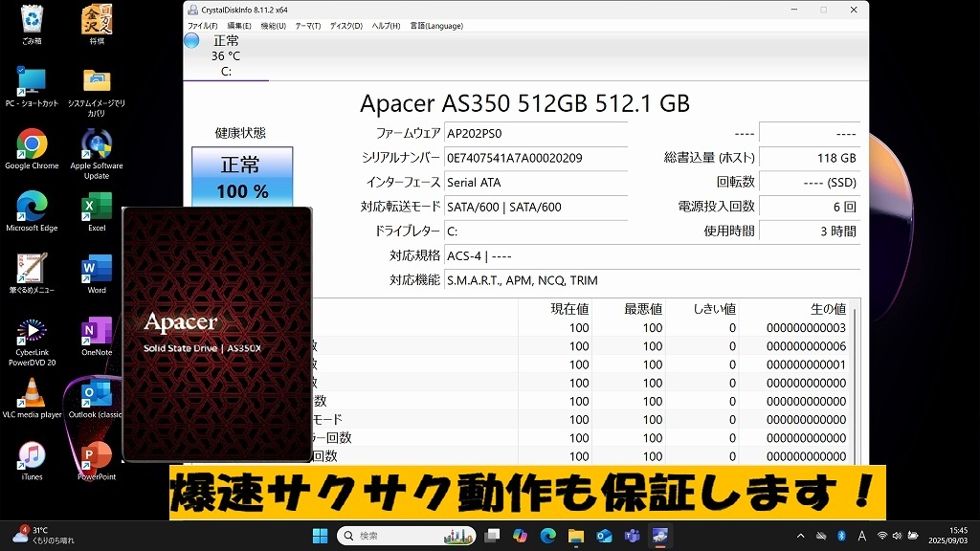Launch the Excel desktop shortcut
980x551 pixels.
tap(97, 211)
